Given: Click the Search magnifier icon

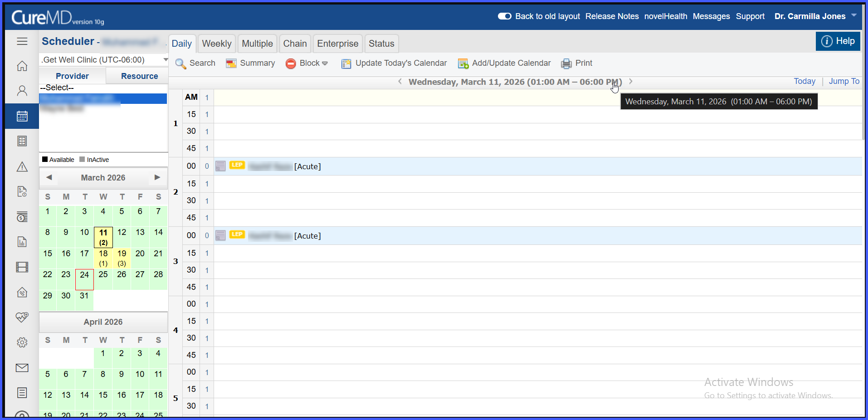Looking at the screenshot, I should coord(180,63).
